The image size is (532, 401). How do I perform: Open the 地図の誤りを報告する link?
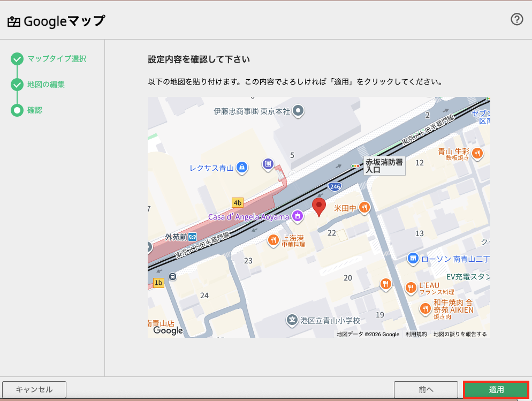pos(460,334)
